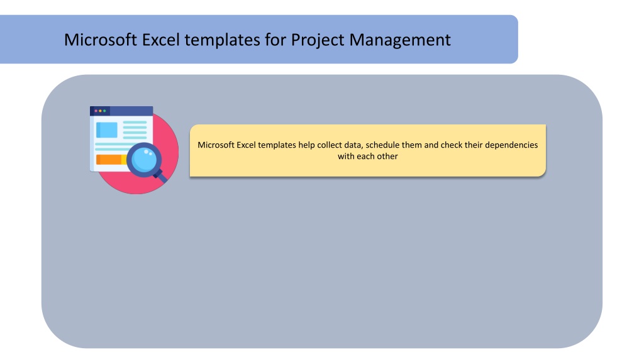Image resolution: width=644 pixels, height=362 pixels.
Task: Click the blue title banner right of the title text
Action: click(x=485, y=40)
